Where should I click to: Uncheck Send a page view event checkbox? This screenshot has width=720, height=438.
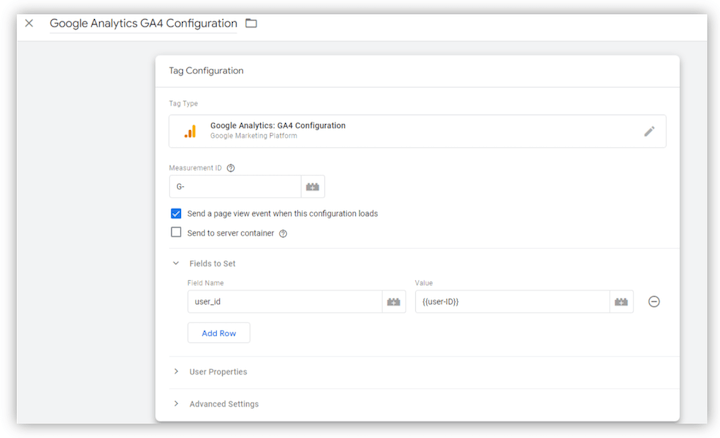point(176,213)
